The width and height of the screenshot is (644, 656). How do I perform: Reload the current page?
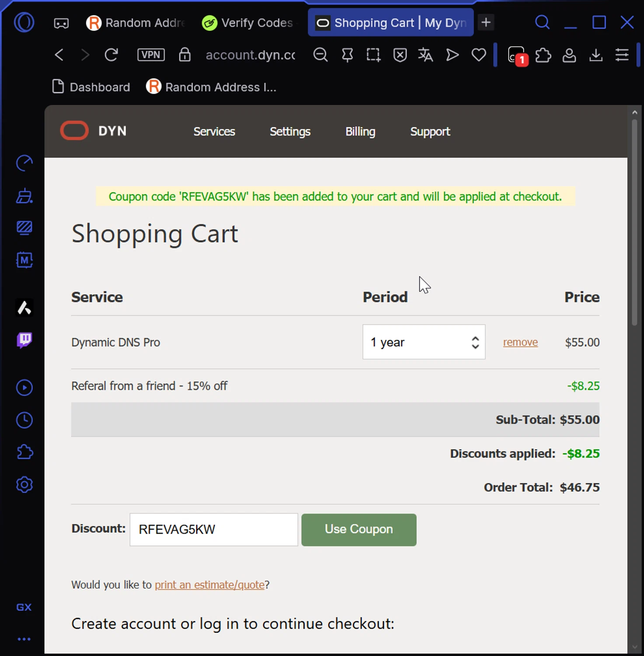tap(111, 55)
